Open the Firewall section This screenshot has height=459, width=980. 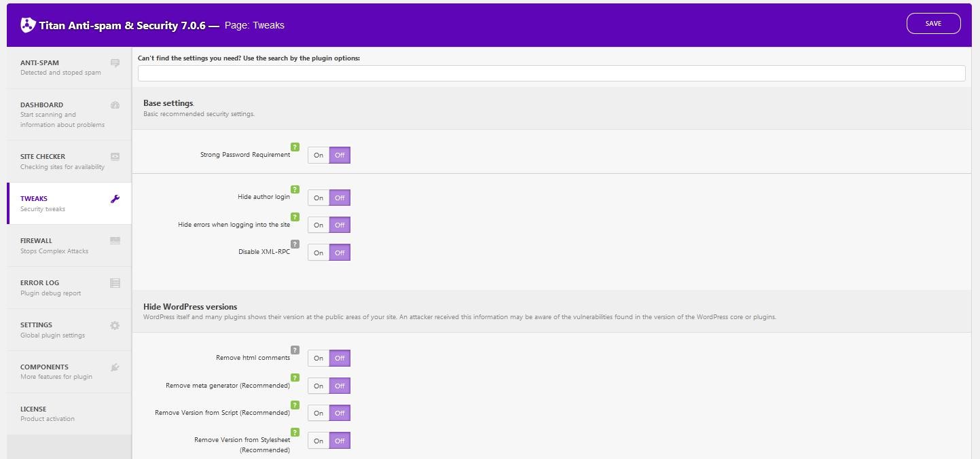tap(69, 245)
